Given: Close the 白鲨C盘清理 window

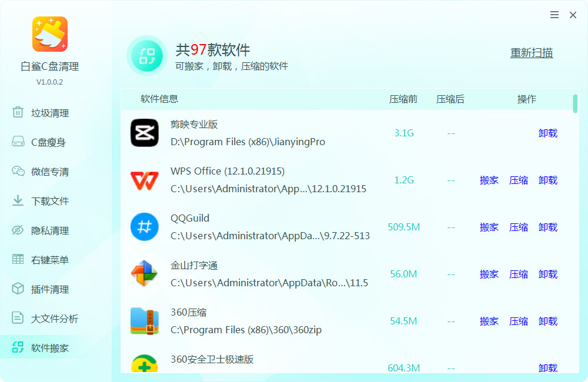Looking at the screenshot, I should click(x=573, y=15).
